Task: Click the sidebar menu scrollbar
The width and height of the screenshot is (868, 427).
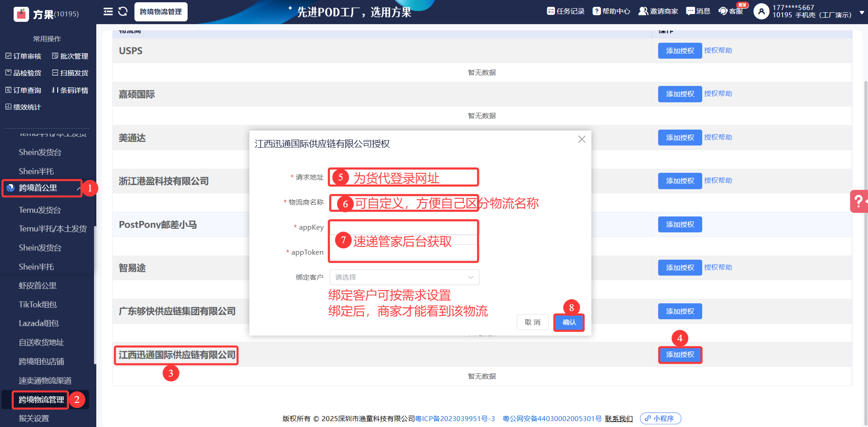Action: (x=95, y=295)
